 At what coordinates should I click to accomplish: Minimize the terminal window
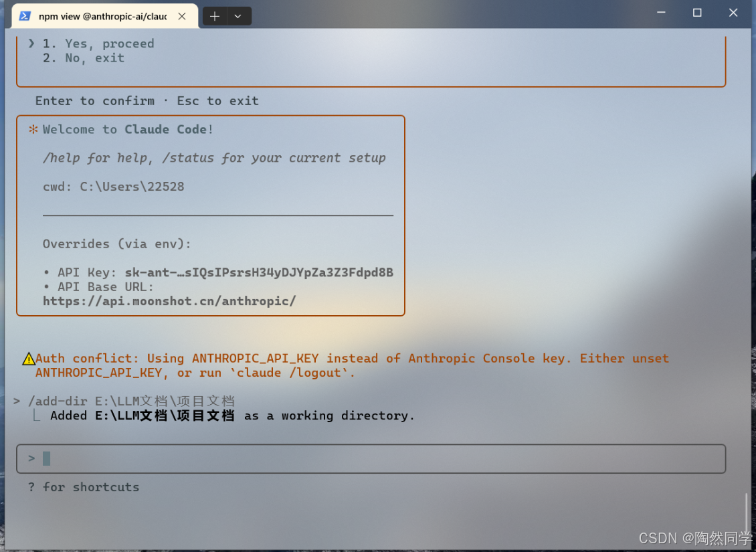click(x=661, y=13)
